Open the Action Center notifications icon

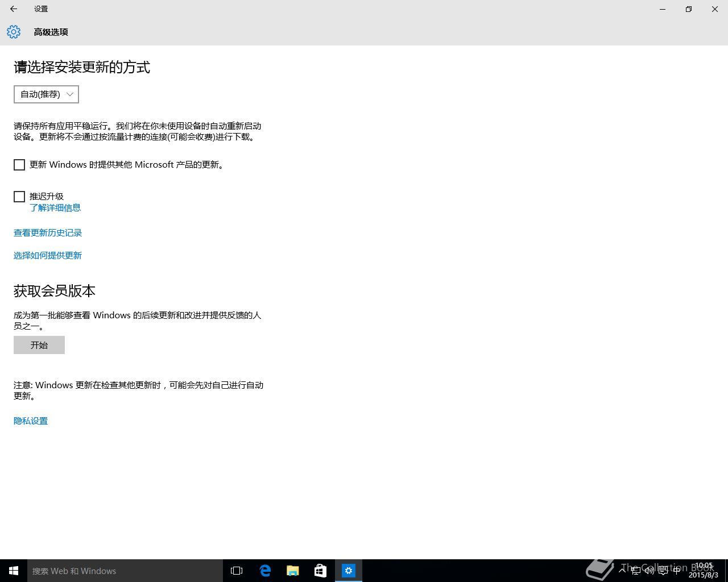(663, 571)
